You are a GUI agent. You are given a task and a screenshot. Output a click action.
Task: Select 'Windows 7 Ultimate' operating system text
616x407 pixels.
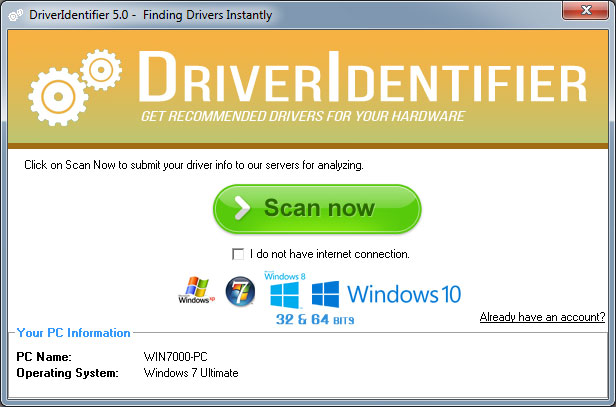coord(191,373)
